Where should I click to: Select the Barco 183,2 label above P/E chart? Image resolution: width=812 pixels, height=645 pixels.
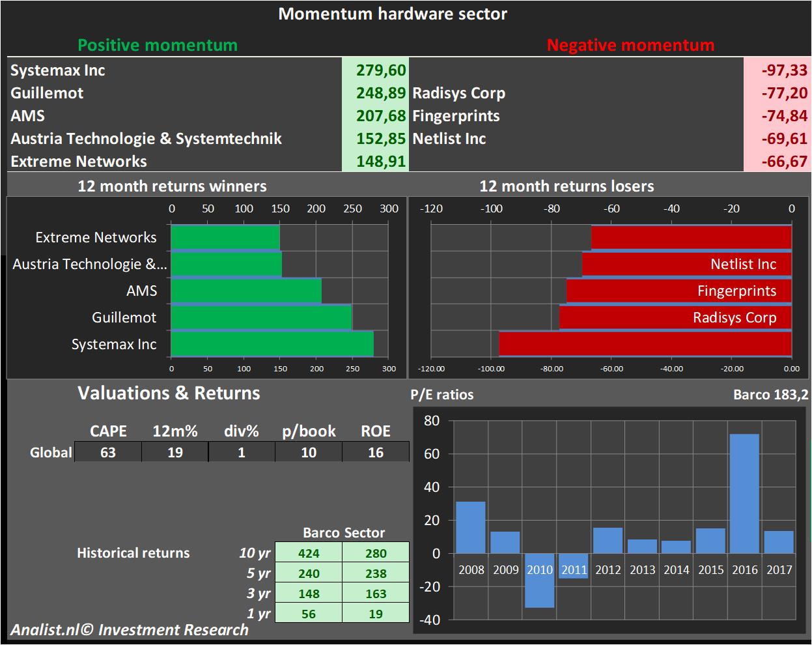pos(770,394)
